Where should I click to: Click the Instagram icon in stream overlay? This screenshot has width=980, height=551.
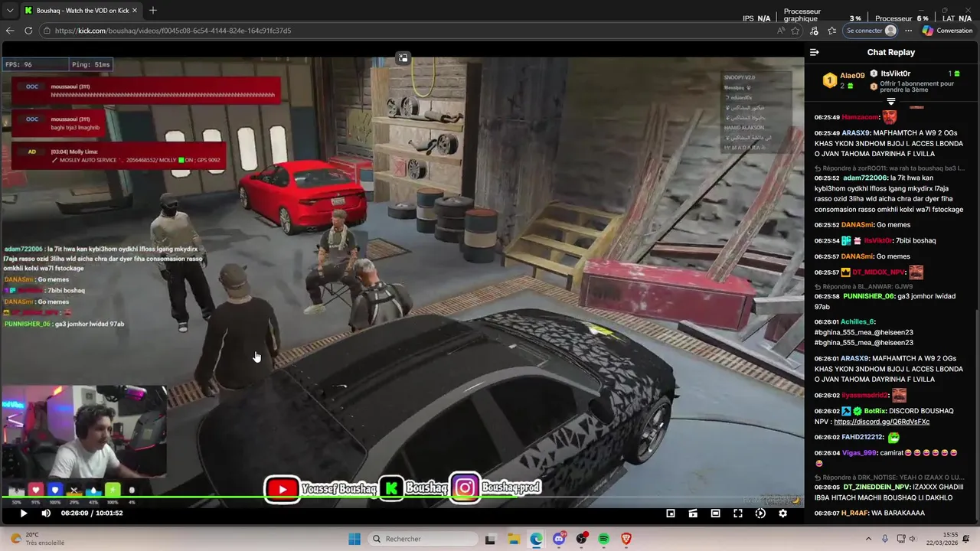pos(465,487)
